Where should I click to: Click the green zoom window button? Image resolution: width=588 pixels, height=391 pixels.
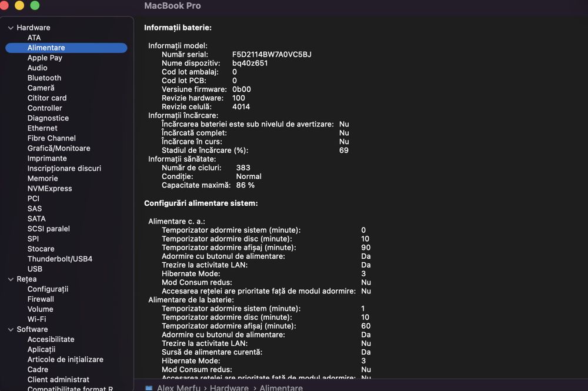coord(35,5)
